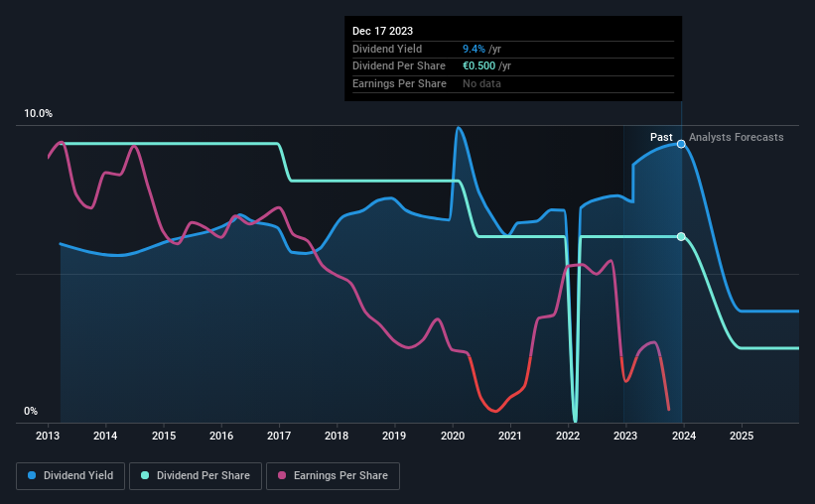Click the 2015 x-axis label
Viewport: 815px width, 504px height.
coord(164,436)
